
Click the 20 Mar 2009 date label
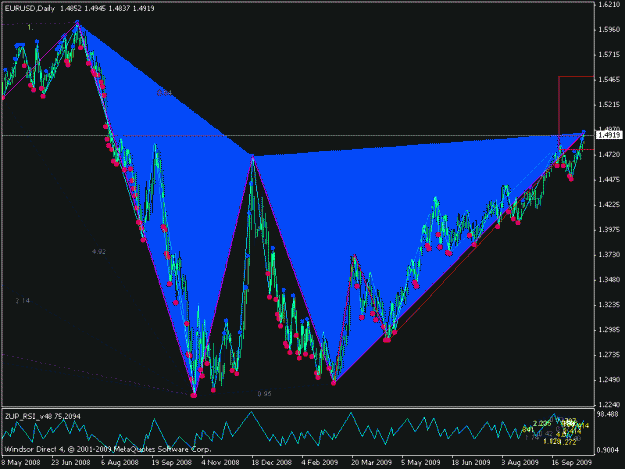(371, 463)
